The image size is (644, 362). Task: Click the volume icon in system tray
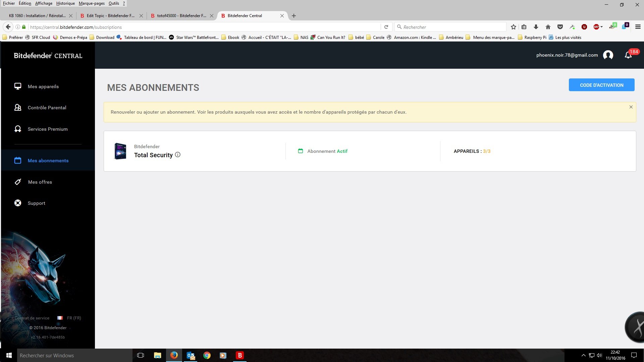(599, 355)
